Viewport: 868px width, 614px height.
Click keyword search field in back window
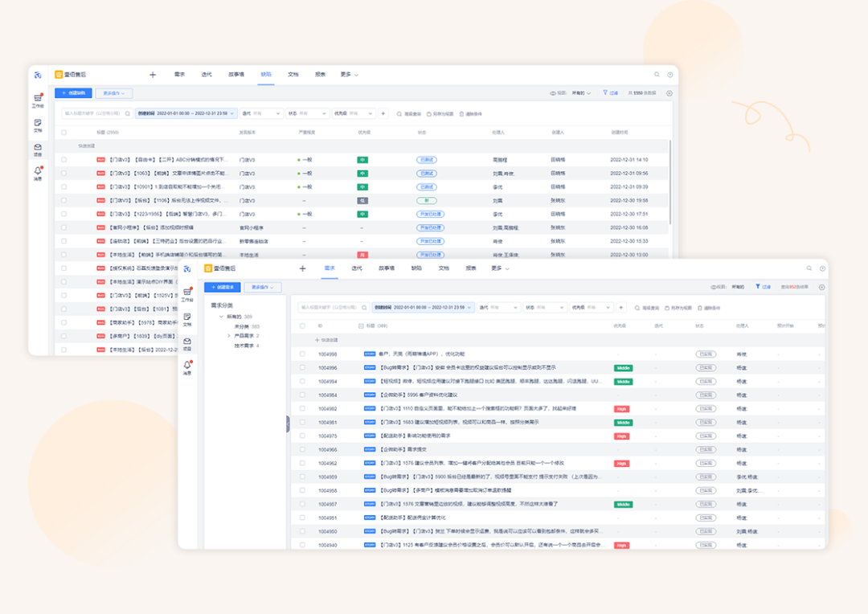coord(97,113)
